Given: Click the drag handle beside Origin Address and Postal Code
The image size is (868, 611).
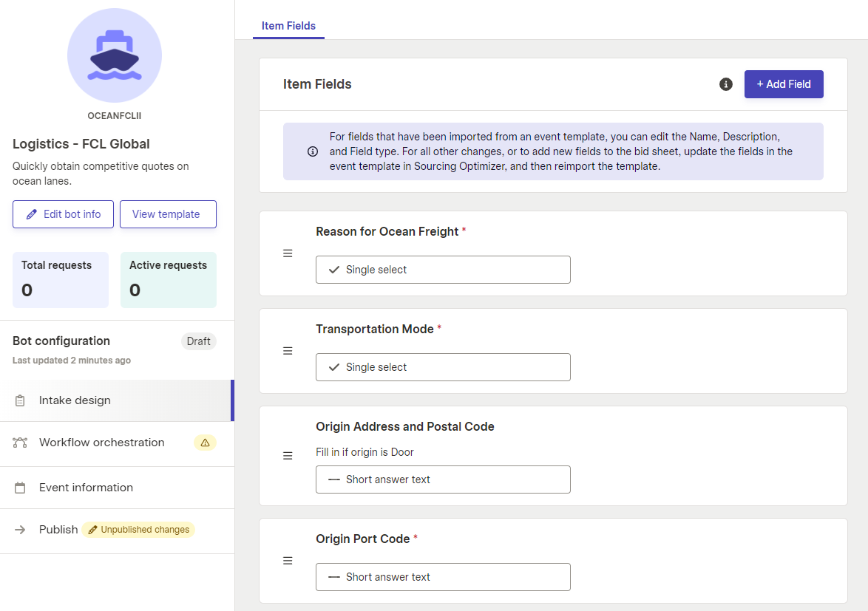Looking at the screenshot, I should coord(288,456).
